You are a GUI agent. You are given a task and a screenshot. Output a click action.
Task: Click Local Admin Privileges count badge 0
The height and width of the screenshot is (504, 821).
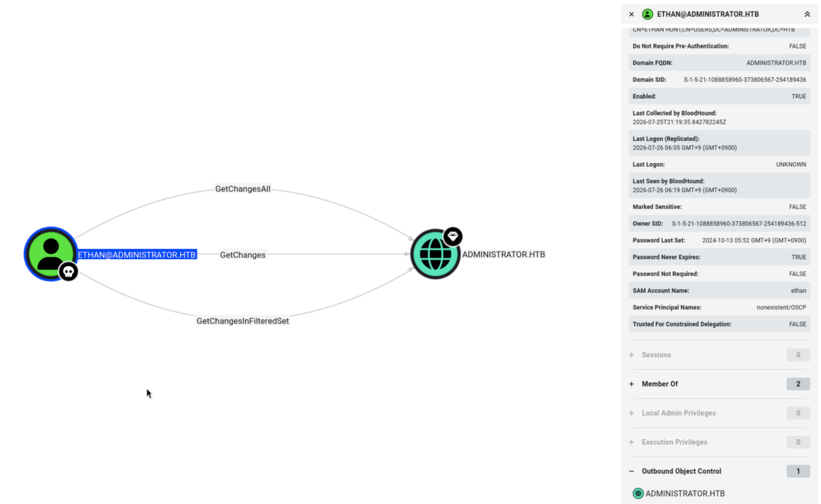pos(798,413)
